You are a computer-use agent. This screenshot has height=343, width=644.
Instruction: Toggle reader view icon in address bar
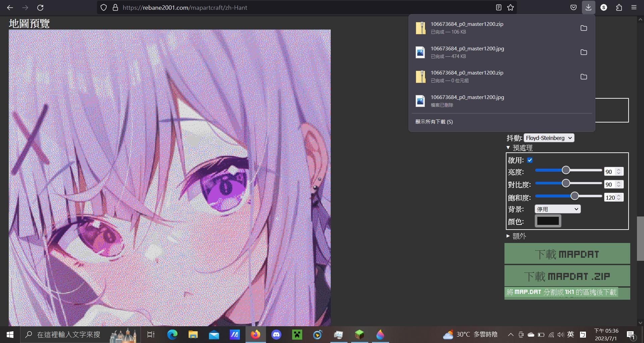[x=499, y=7]
